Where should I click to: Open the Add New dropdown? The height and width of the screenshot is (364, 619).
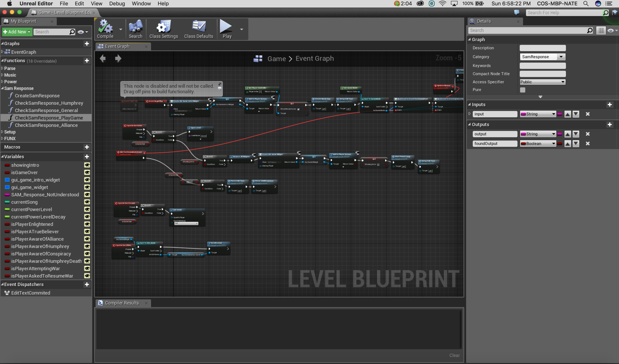17,32
